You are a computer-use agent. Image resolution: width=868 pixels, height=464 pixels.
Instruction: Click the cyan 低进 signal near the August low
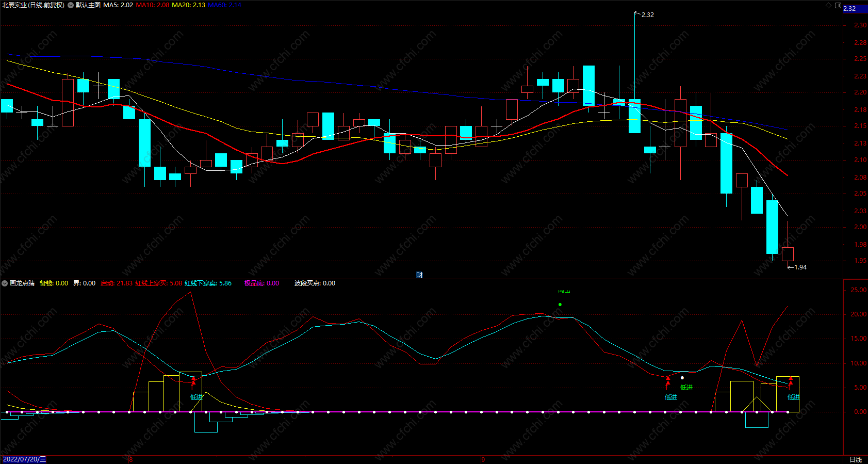196,397
